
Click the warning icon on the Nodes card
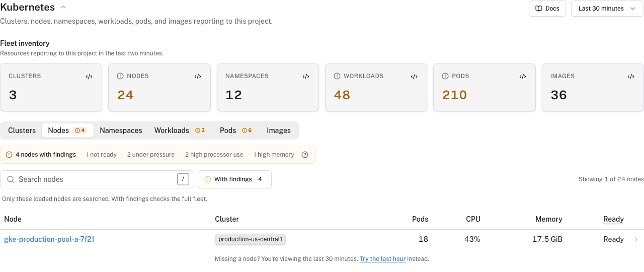coord(120,76)
